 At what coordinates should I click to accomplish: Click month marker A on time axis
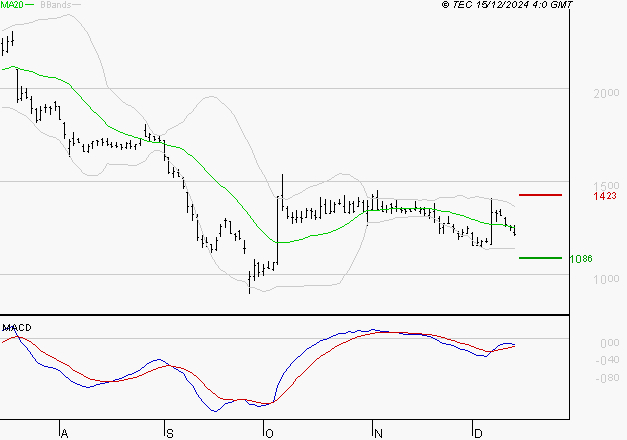click(x=64, y=433)
